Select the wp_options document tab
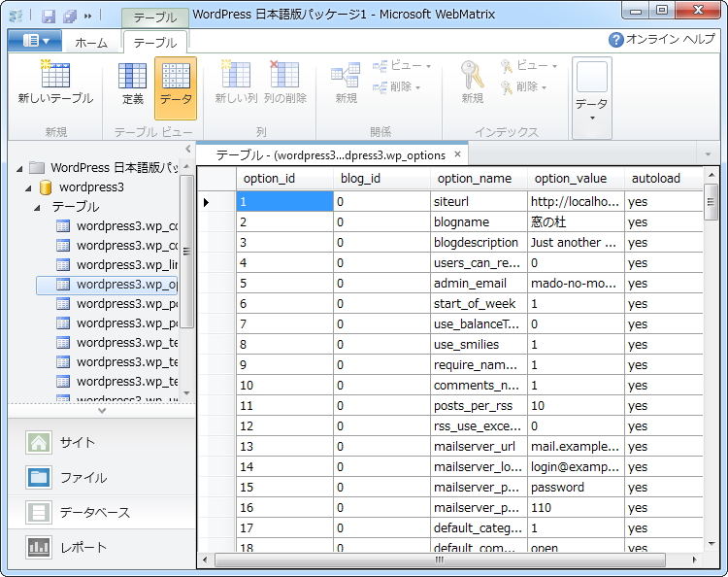This screenshot has width=728, height=577. (331, 154)
